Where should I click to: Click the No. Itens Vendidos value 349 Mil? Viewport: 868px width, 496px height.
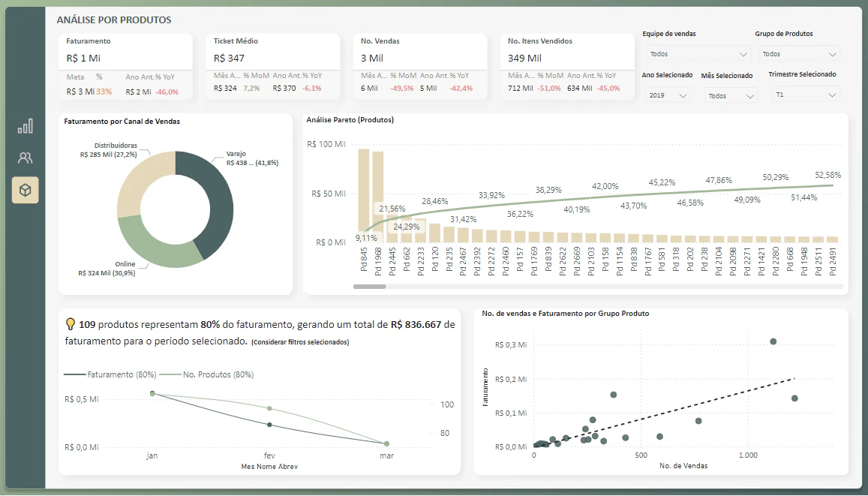click(525, 58)
